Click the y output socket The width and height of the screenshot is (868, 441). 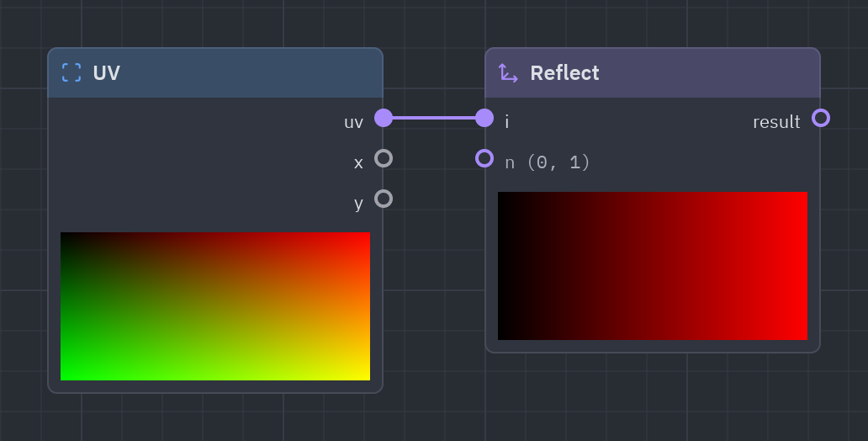[384, 199]
